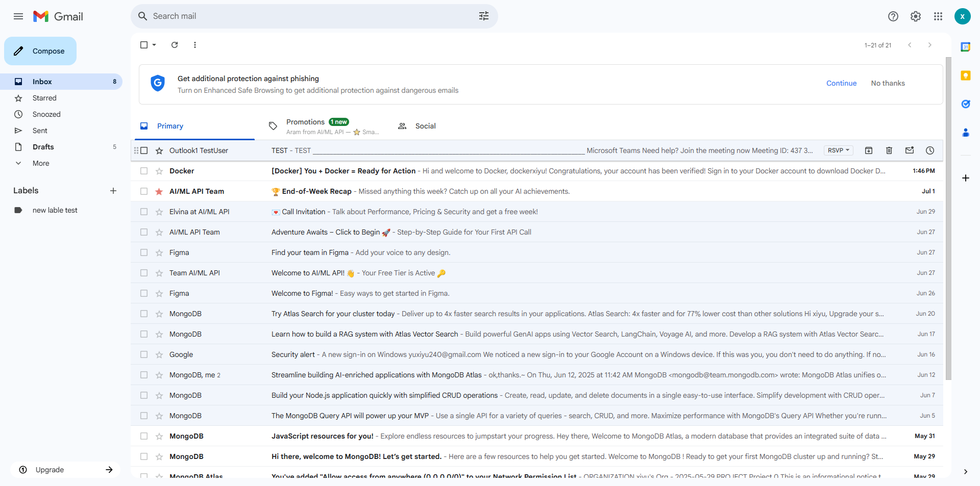Open Google Calendar side panel icon

pos(965,47)
